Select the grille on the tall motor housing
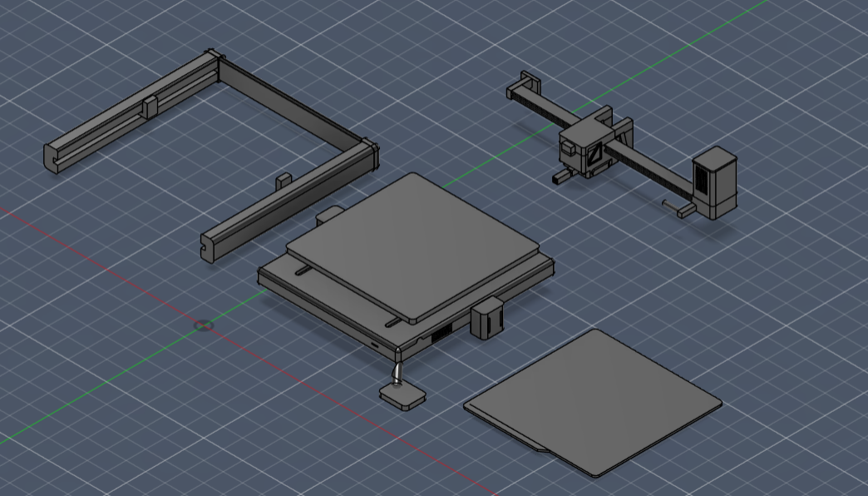Viewport: 868px width, 496px height. tap(702, 181)
